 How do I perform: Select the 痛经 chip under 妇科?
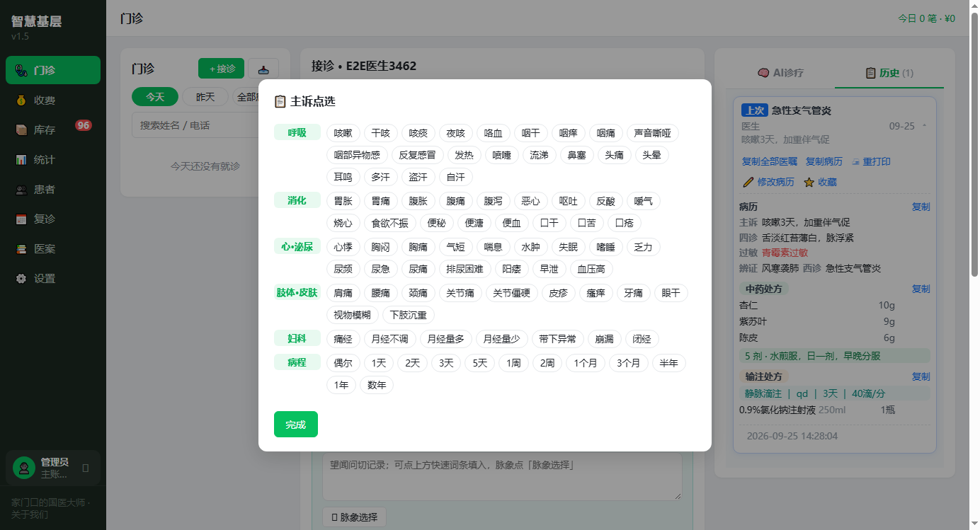coord(343,339)
